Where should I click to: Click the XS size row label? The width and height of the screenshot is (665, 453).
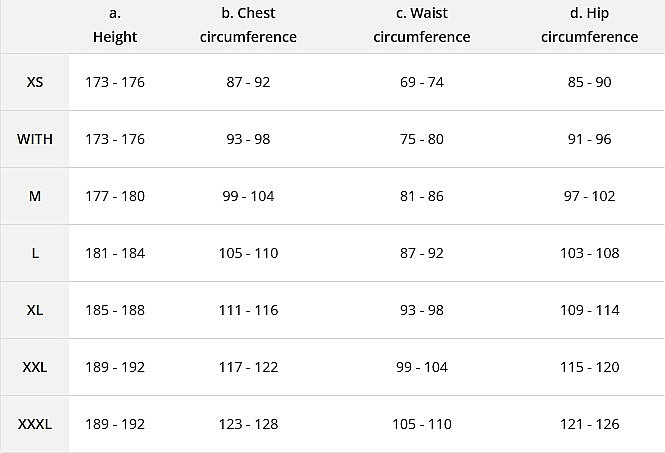35,82
